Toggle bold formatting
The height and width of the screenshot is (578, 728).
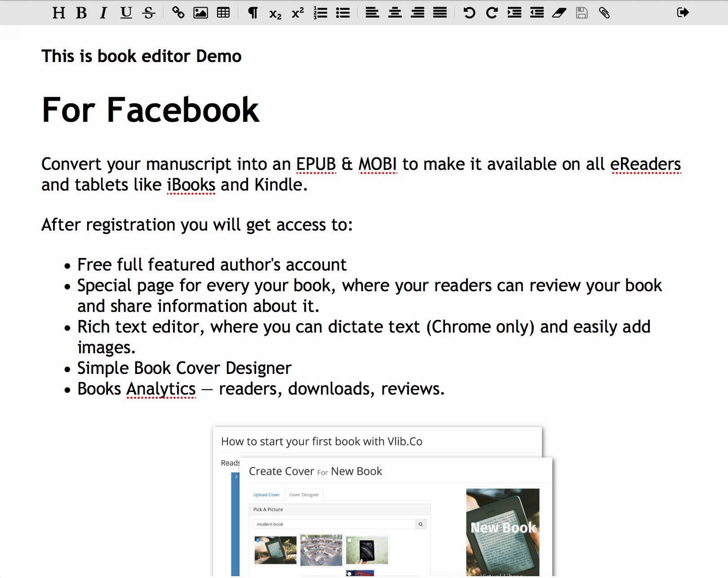(x=81, y=13)
